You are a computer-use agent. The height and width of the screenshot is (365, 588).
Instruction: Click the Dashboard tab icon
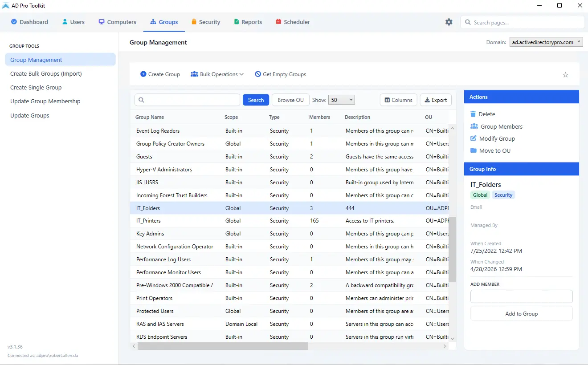14,22
